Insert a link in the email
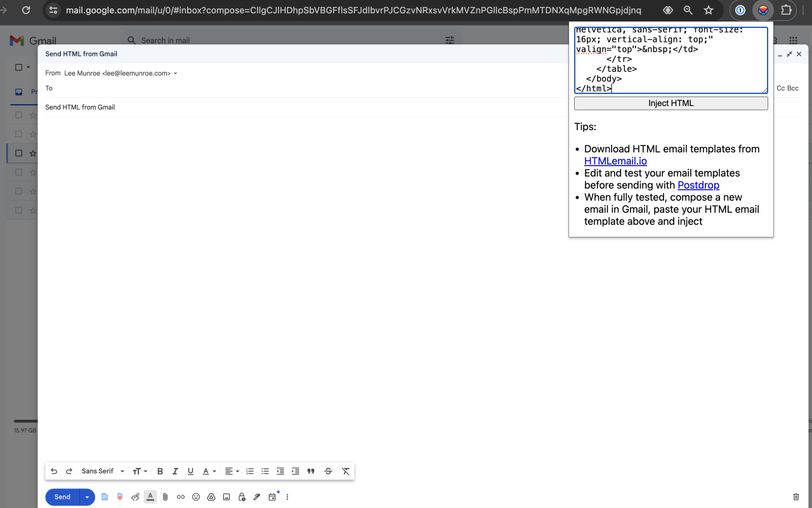Image resolution: width=812 pixels, height=508 pixels. [181, 497]
